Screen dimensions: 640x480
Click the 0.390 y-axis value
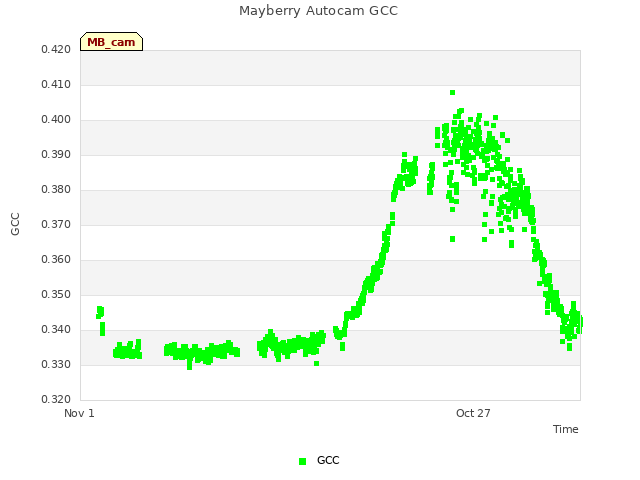[x=56, y=155]
